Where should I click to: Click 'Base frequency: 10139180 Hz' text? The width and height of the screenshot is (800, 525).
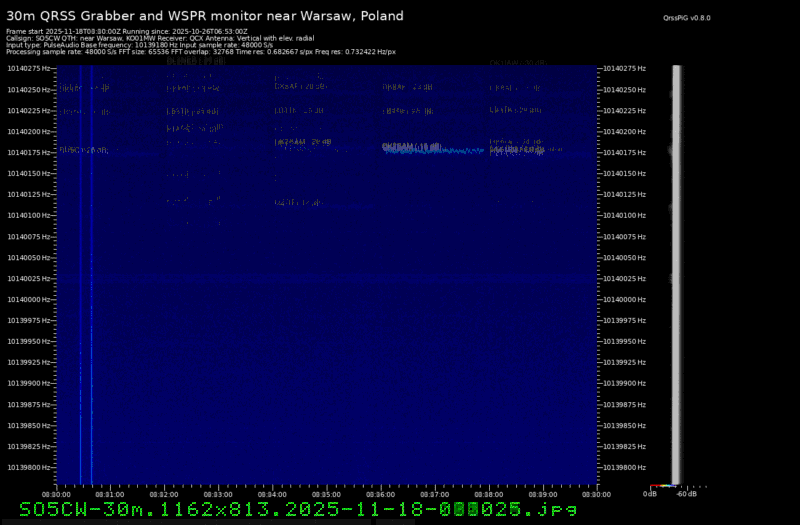(x=129, y=45)
